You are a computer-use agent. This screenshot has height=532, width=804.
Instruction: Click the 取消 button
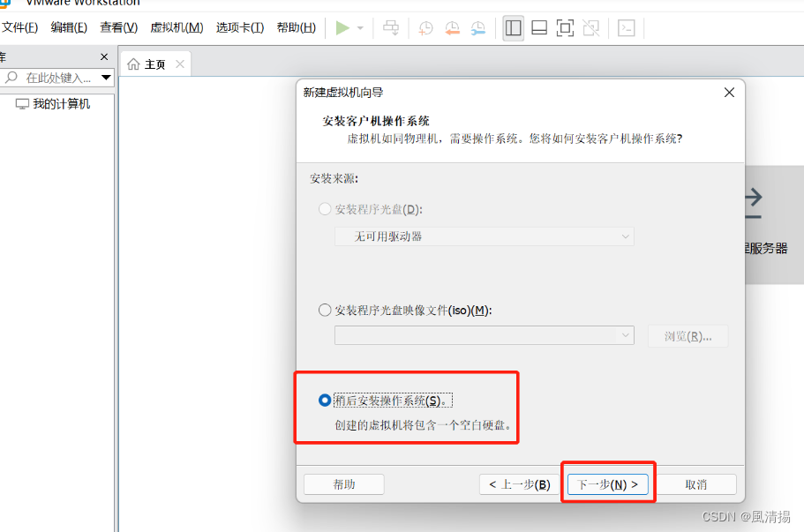(695, 484)
